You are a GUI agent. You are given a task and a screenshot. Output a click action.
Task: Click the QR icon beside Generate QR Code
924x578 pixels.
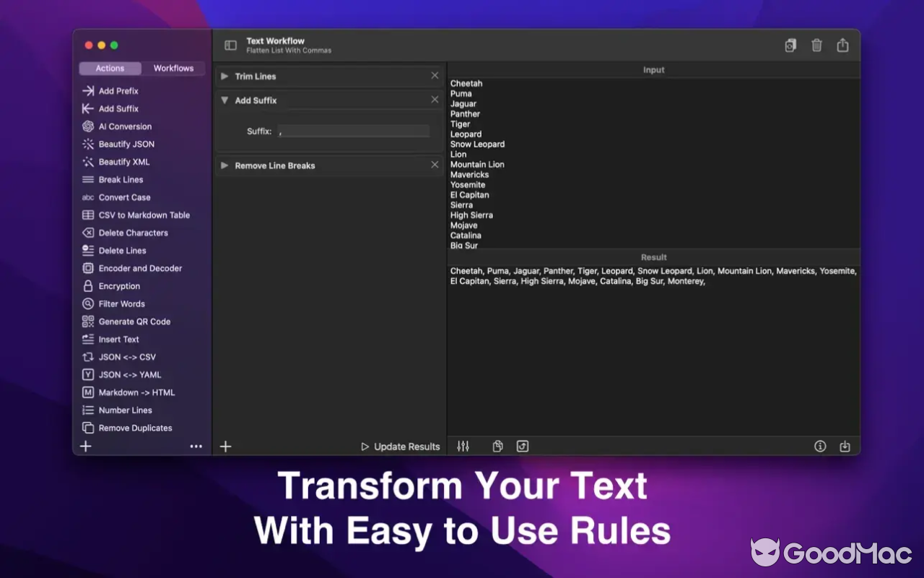[x=87, y=321]
